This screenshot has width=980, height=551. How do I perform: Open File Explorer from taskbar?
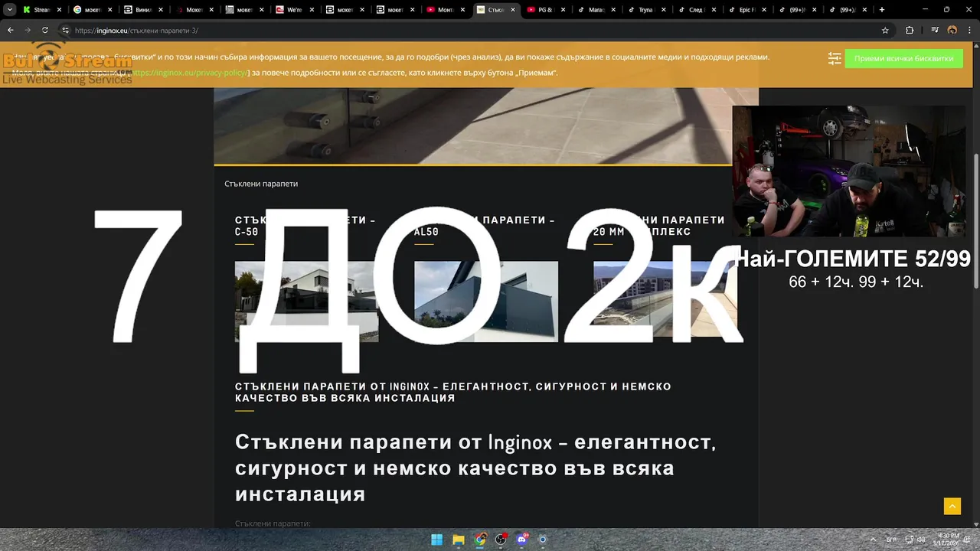[458, 540]
